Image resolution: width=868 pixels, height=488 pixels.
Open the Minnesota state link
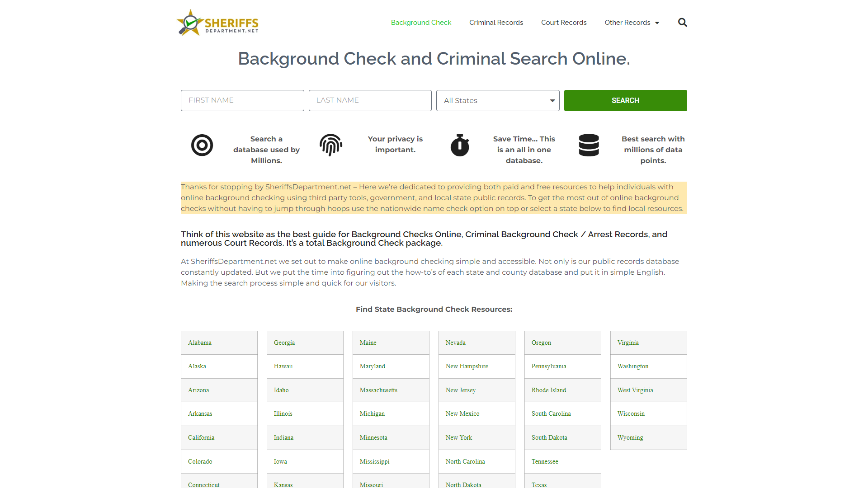tap(373, 438)
